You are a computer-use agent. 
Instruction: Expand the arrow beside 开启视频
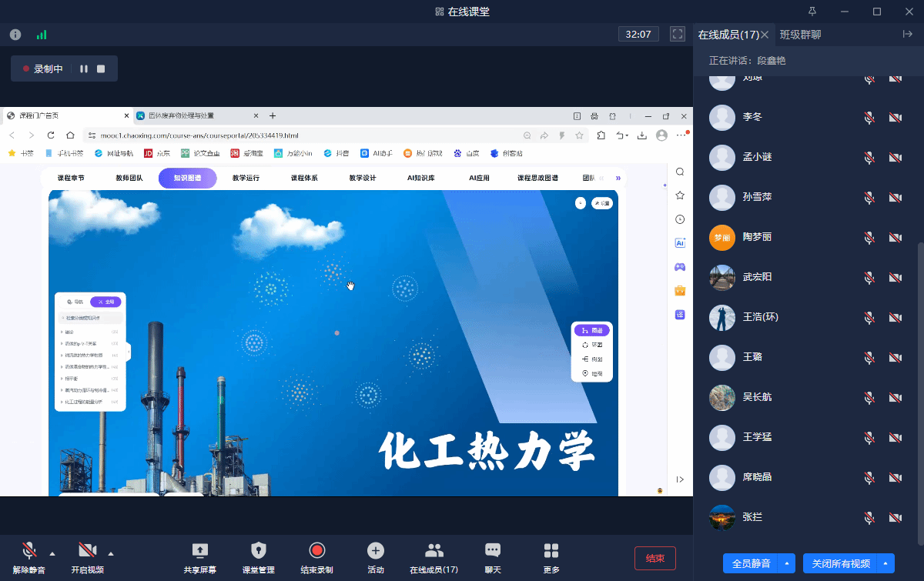[x=111, y=553]
